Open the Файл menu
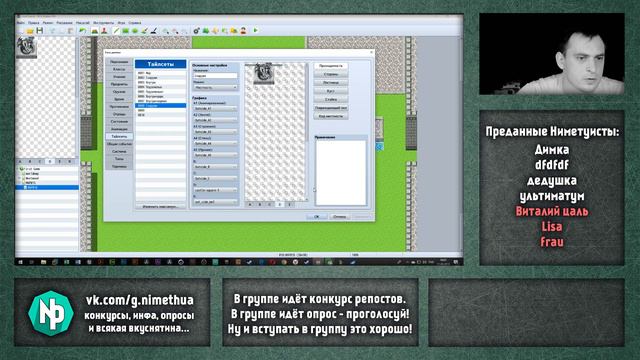 click(x=21, y=23)
